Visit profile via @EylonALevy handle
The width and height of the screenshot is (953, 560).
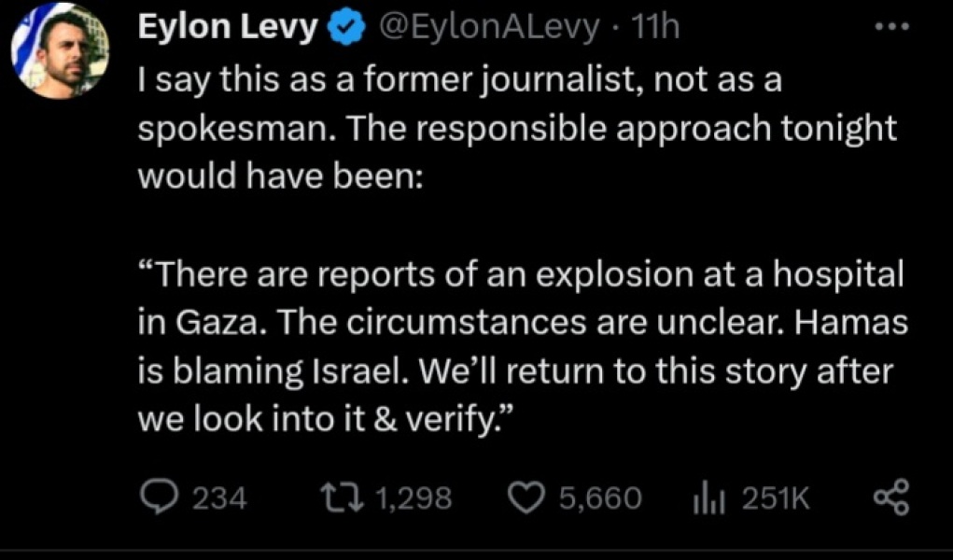pyautogui.click(x=488, y=25)
